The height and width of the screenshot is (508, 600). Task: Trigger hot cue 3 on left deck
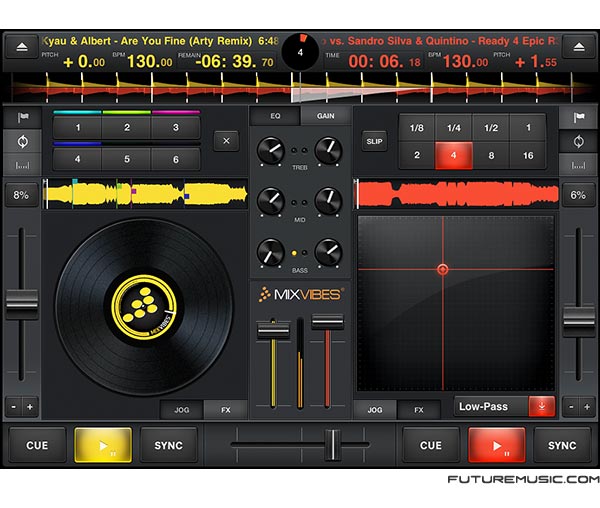[x=176, y=127]
